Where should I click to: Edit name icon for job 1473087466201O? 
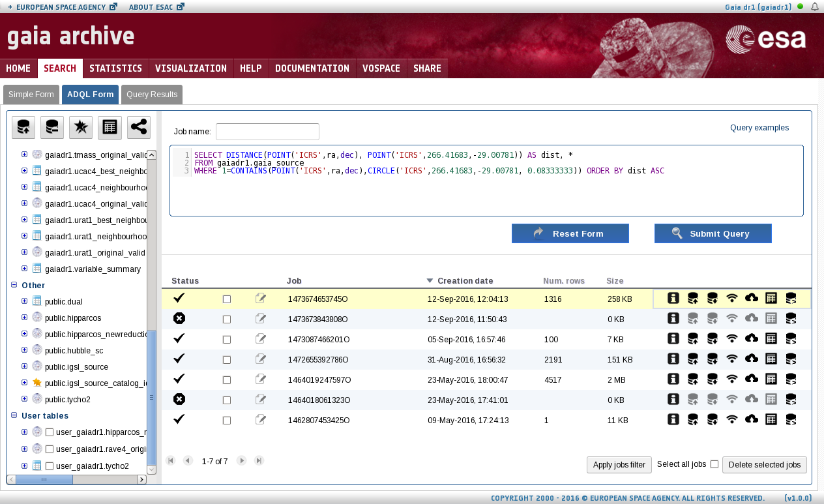point(261,338)
